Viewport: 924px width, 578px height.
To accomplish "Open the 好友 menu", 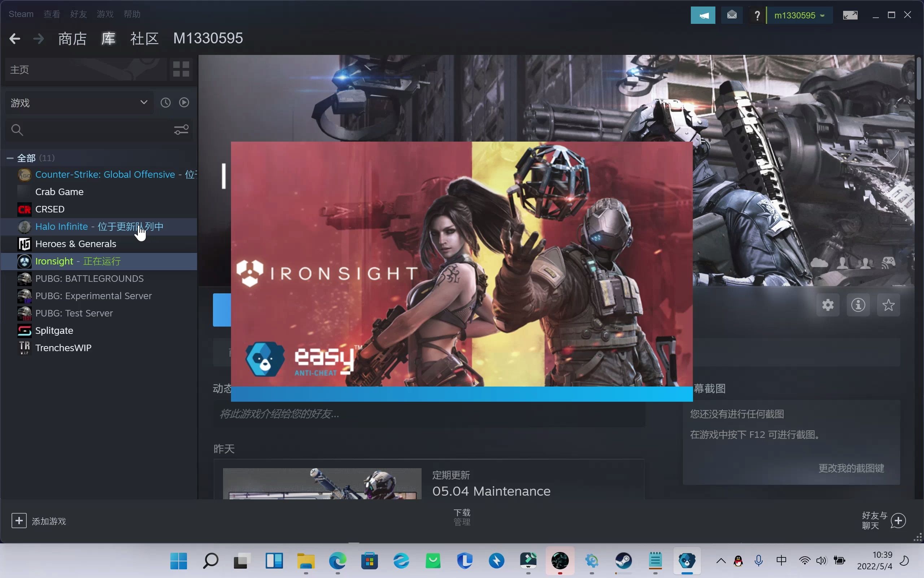I will click(x=78, y=14).
